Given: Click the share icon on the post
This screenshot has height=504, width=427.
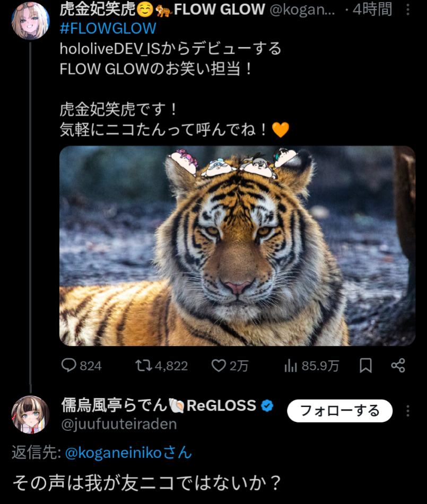Looking at the screenshot, I should click(x=398, y=365).
